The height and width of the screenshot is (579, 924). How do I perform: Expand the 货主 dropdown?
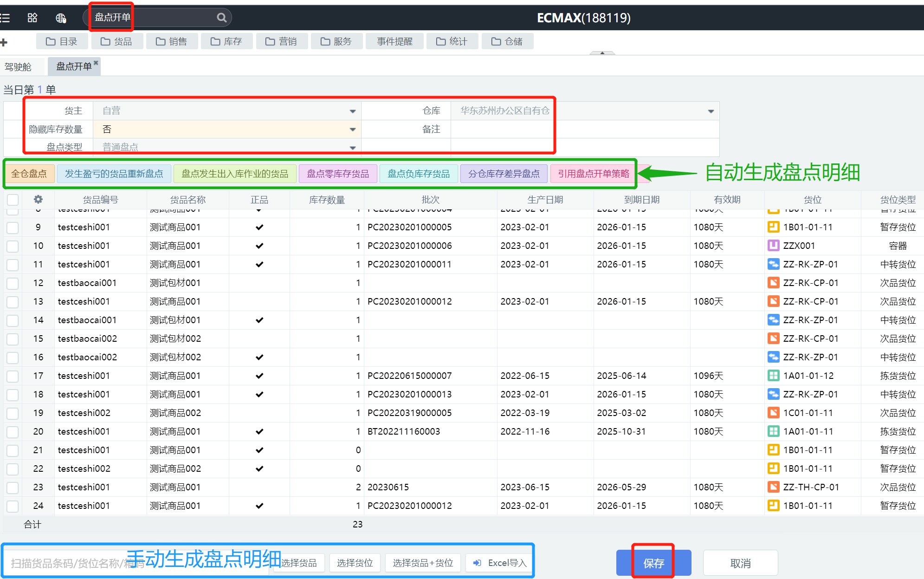pyautogui.click(x=352, y=111)
